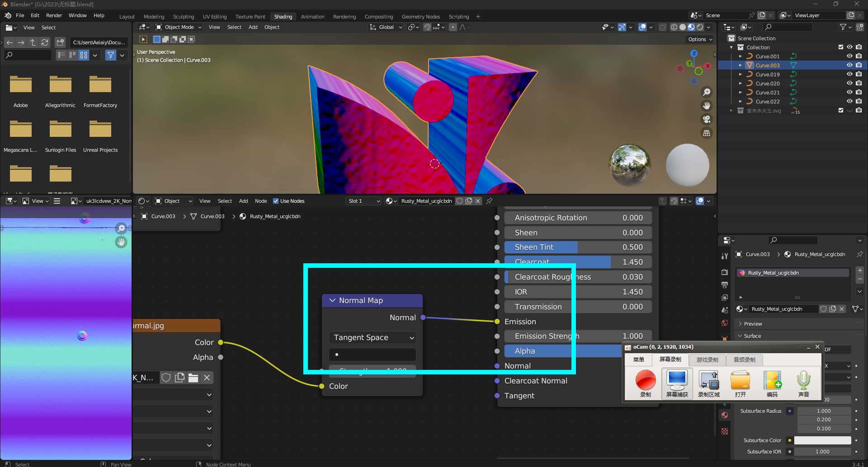Toggle camera view in the viewport

707,119
